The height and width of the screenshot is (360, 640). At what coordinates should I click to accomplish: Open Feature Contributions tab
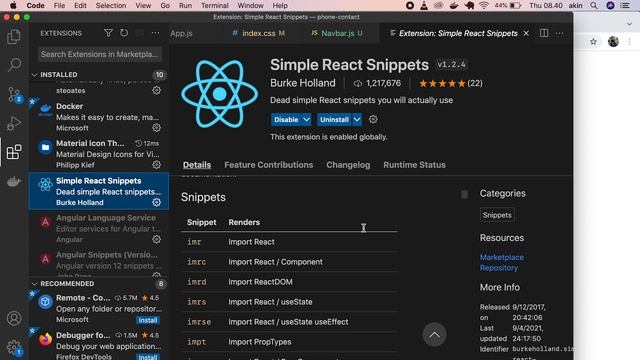(269, 165)
